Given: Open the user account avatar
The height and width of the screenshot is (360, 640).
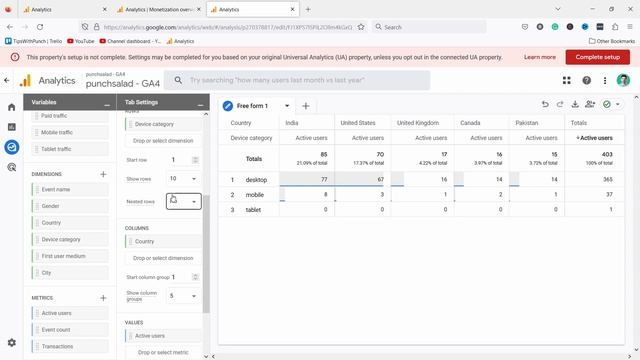Looking at the screenshot, I should [x=623, y=80].
